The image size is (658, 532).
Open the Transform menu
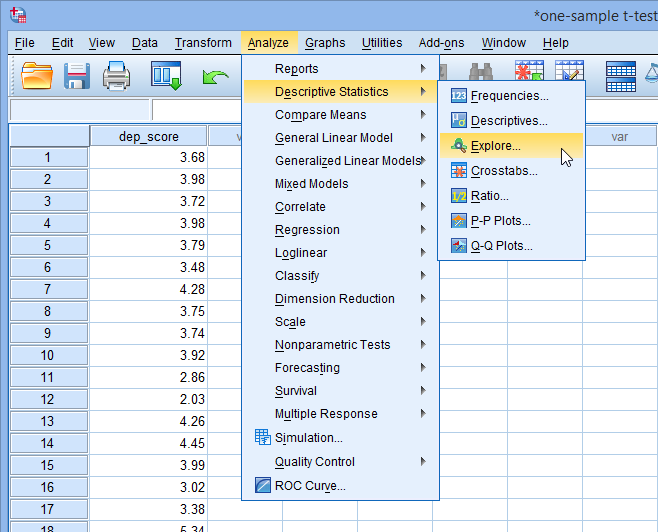tap(203, 43)
